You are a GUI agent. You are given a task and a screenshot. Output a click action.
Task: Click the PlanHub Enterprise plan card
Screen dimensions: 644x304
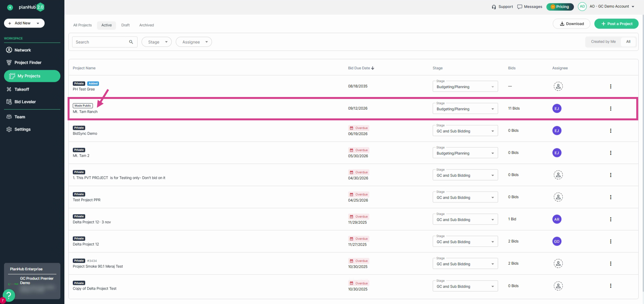tap(32, 281)
